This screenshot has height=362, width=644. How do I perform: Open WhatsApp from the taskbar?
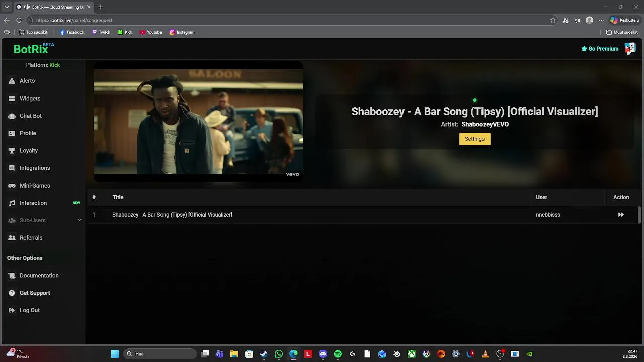point(279,354)
